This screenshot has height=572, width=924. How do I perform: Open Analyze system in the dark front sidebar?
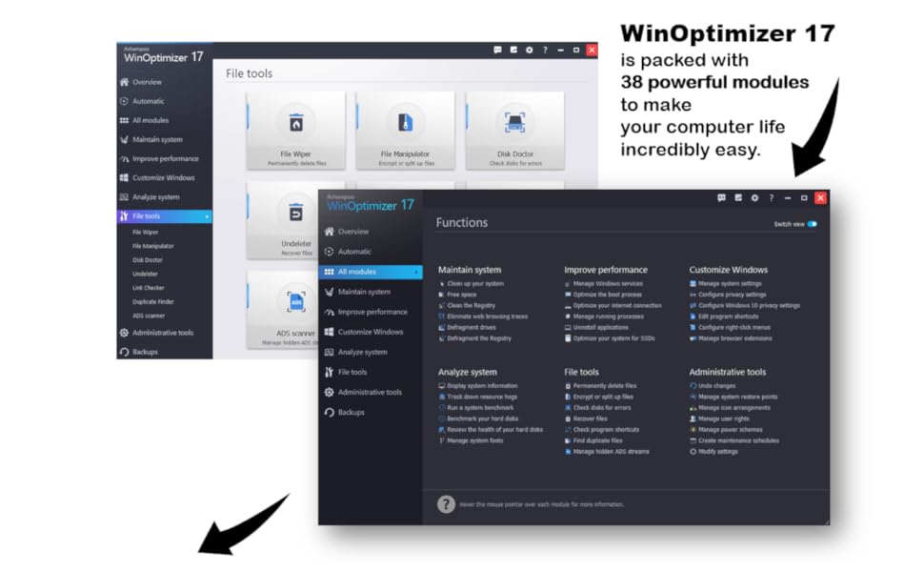coord(362,352)
